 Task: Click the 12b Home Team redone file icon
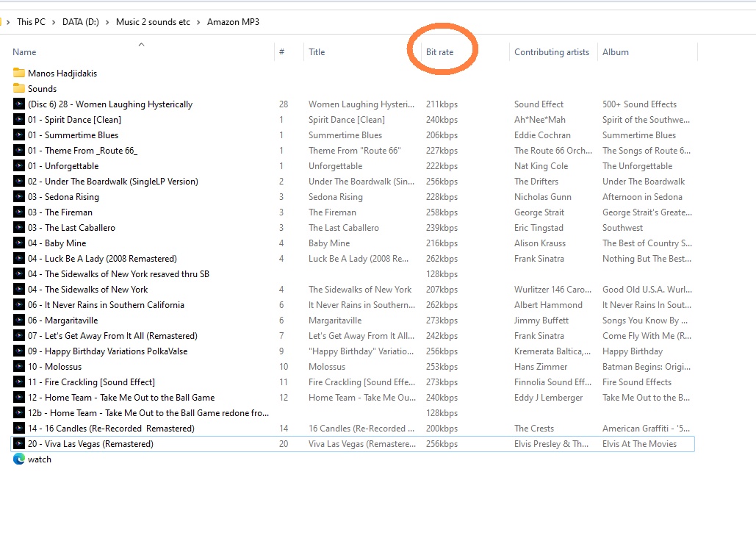tap(19, 412)
